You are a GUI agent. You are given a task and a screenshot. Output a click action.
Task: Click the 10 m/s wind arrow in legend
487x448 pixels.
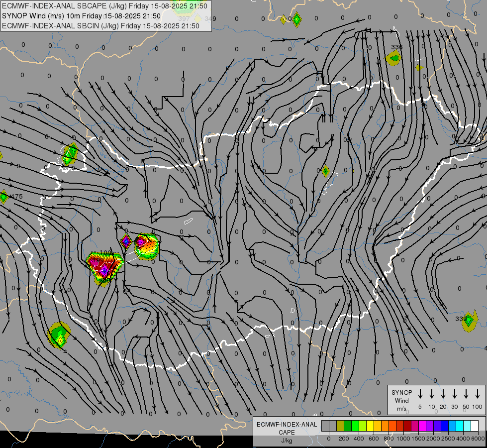click(x=431, y=394)
